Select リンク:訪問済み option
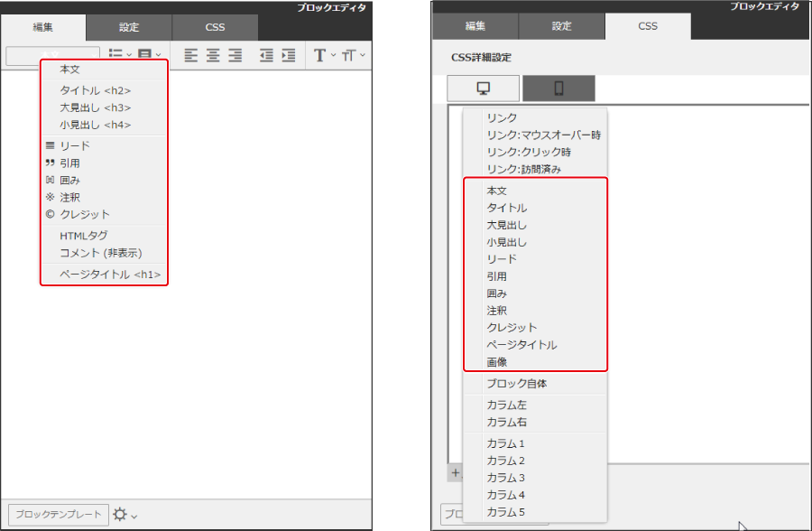 point(535,170)
